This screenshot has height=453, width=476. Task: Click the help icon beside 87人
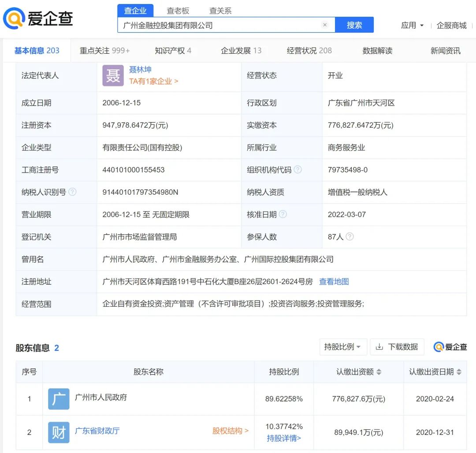coord(350,237)
